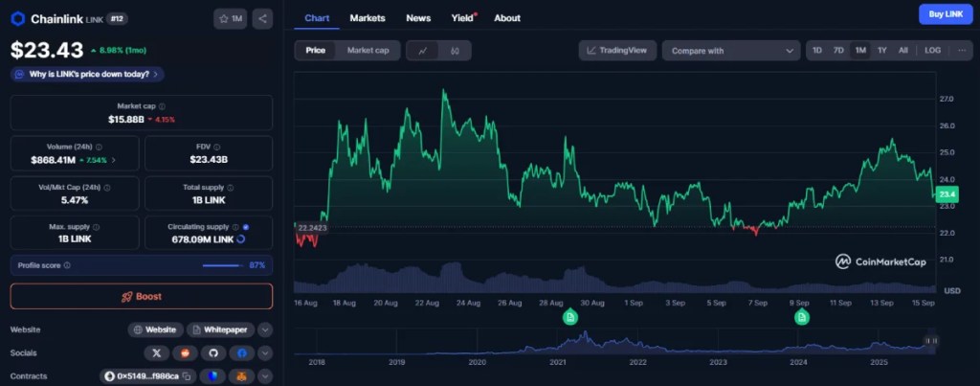The image size is (980, 386).
Task: Switch chart to Price view
Action: [x=315, y=51]
